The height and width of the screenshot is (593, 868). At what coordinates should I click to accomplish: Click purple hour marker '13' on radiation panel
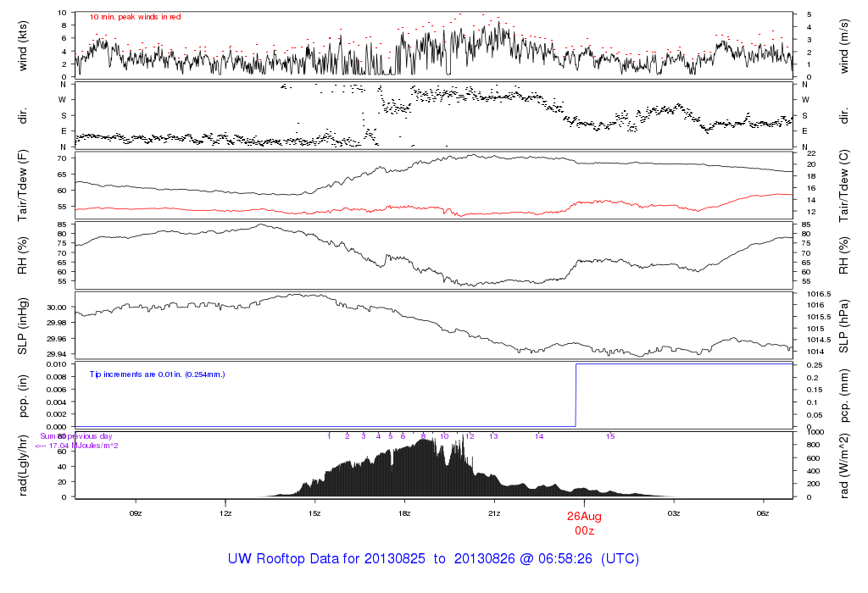(493, 436)
